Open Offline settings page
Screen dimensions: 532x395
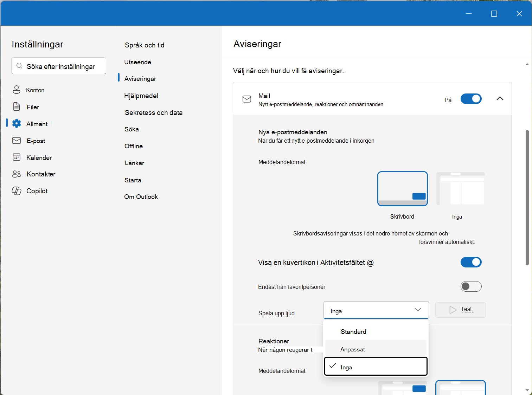point(134,146)
